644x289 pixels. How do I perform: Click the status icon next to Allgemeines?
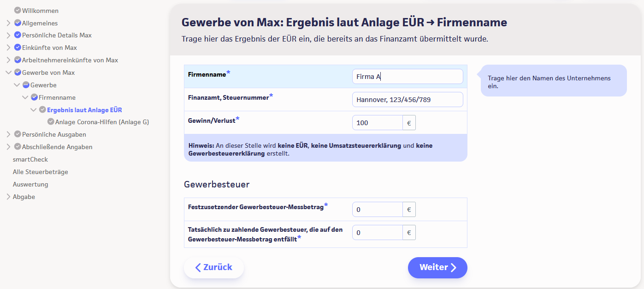point(18,23)
